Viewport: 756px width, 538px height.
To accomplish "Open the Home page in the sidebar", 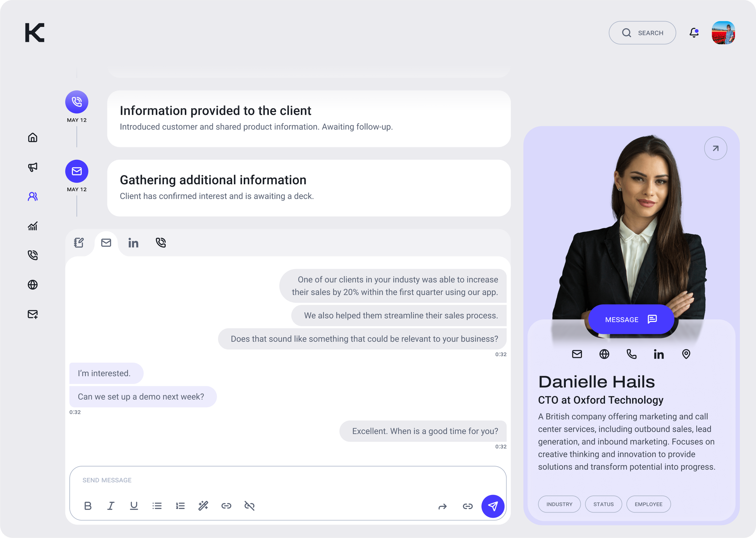I will point(32,137).
